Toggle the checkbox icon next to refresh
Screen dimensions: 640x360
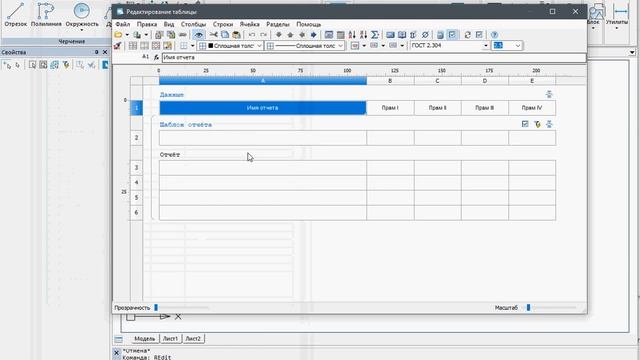[x=479, y=35]
